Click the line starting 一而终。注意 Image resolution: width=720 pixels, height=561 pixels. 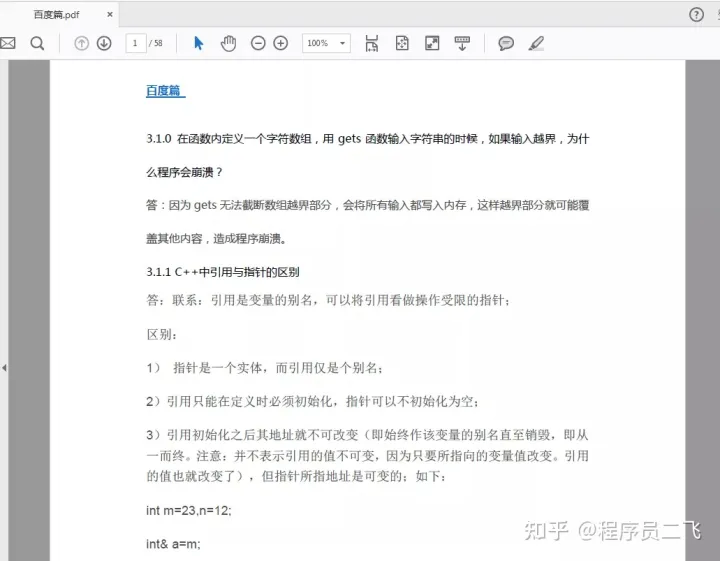coord(367,455)
